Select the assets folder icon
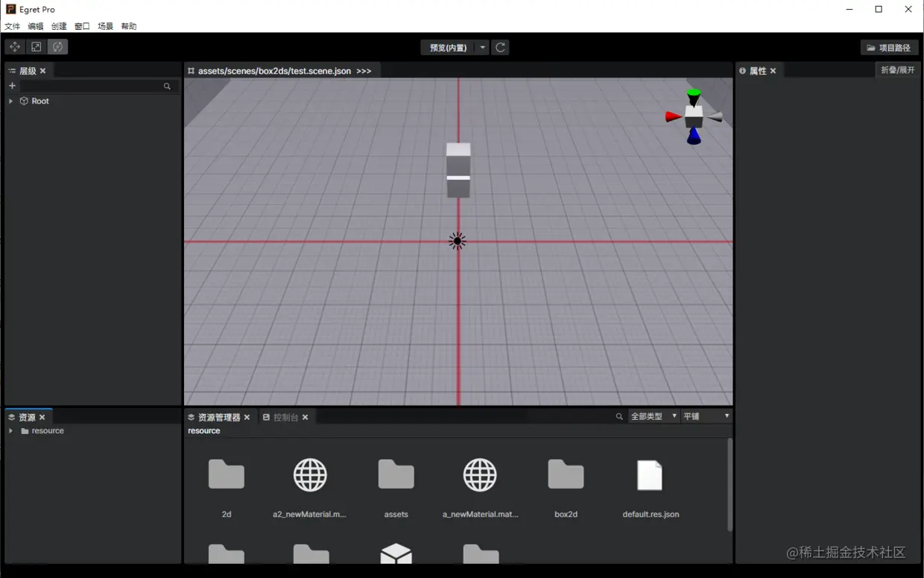The height and width of the screenshot is (578, 924). pos(396,474)
